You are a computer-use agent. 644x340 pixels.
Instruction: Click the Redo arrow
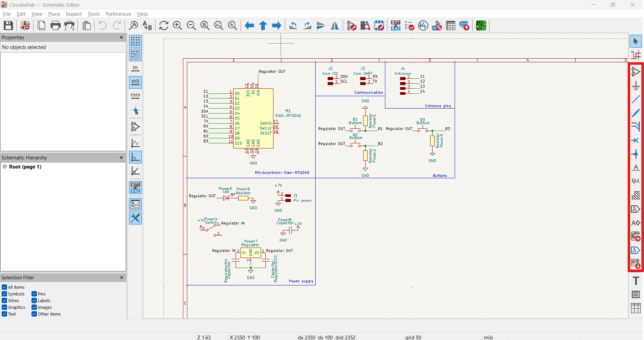117,25
